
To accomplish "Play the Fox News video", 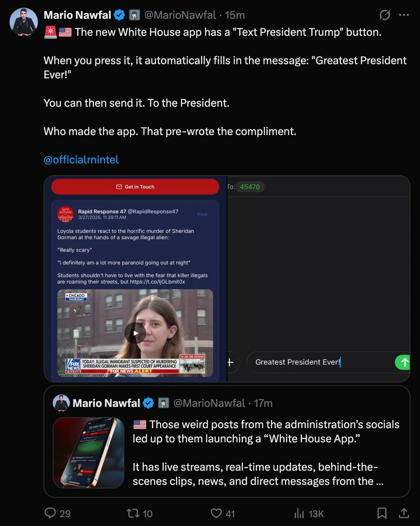I will pos(135,333).
